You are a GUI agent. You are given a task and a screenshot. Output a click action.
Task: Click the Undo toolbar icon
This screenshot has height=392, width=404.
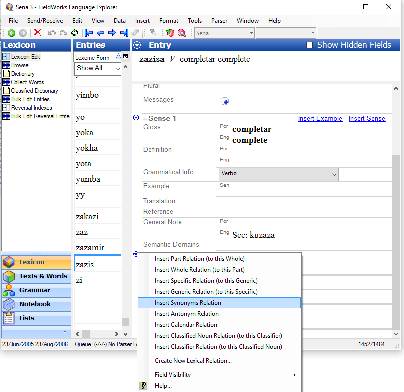[x=52, y=33]
